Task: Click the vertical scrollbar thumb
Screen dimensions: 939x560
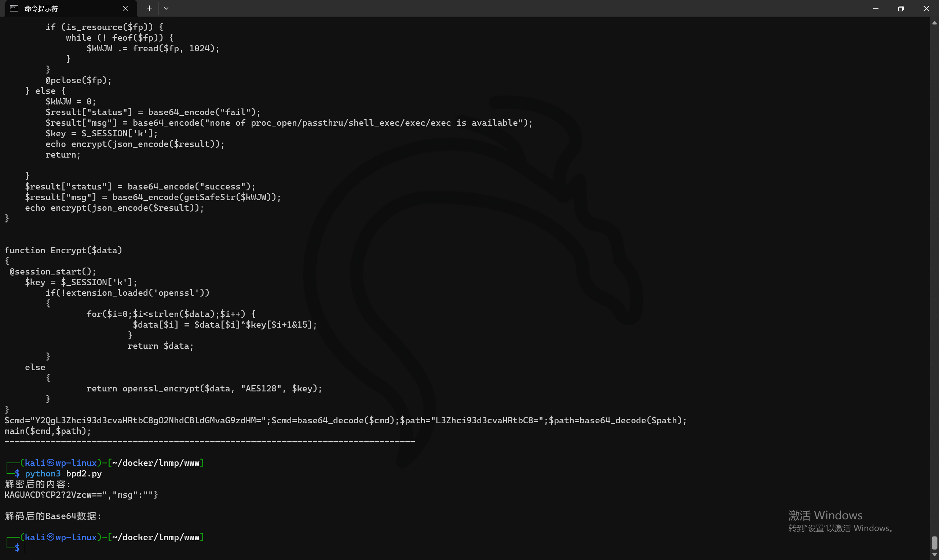Action: pos(935,543)
